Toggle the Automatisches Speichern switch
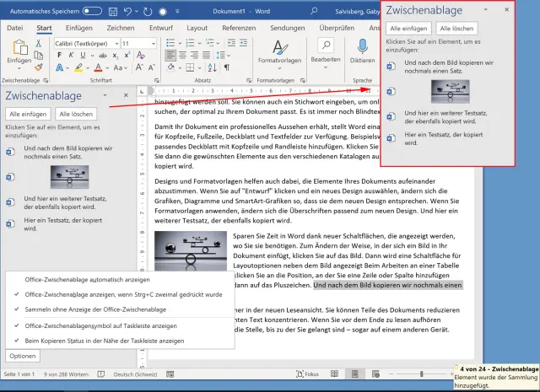This screenshot has width=540, height=392. [x=92, y=11]
